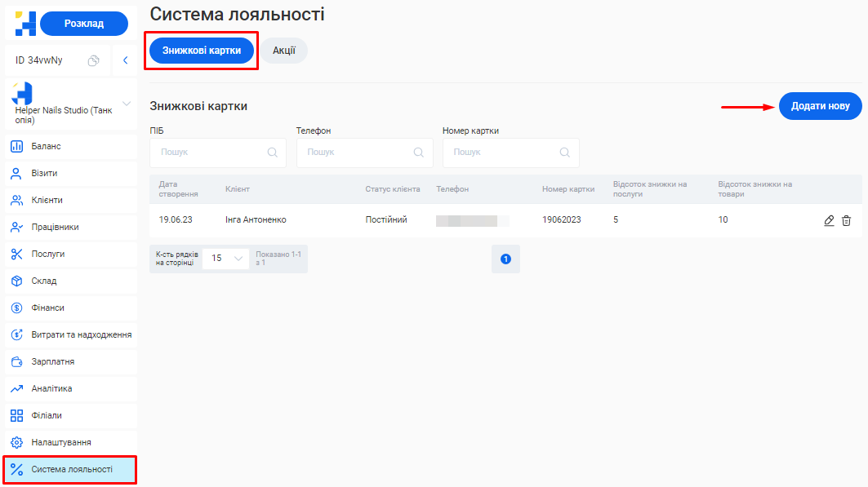868x487 pixels.
Task: Open the Аналітика section
Action: click(51, 388)
